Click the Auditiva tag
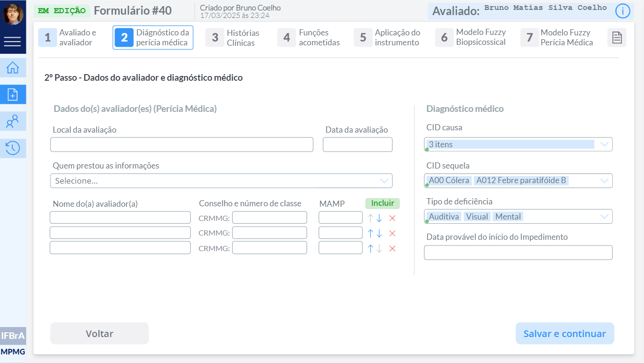 click(x=444, y=217)
